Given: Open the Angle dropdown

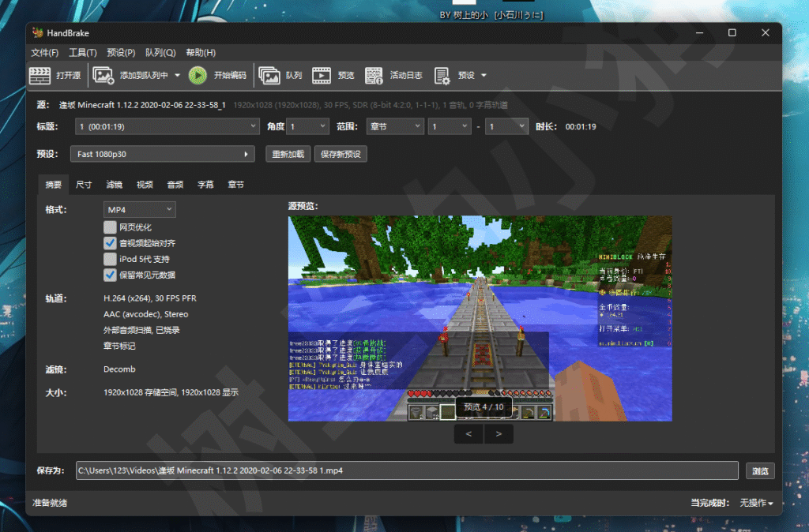Looking at the screenshot, I should coord(308,126).
